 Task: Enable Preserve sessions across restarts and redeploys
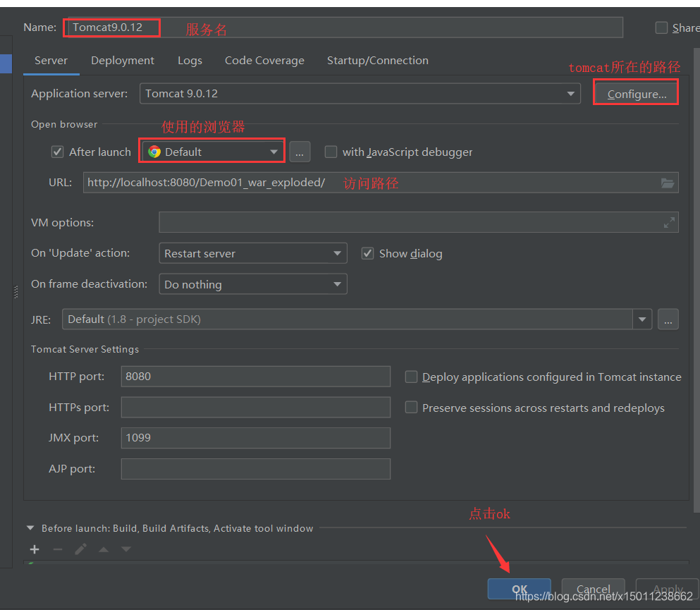[411, 408]
